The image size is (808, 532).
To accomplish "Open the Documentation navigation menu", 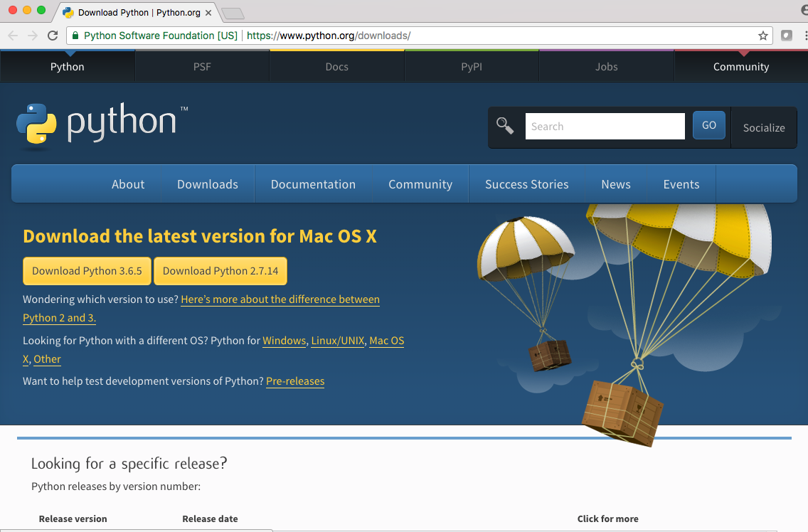I will click(x=313, y=184).
